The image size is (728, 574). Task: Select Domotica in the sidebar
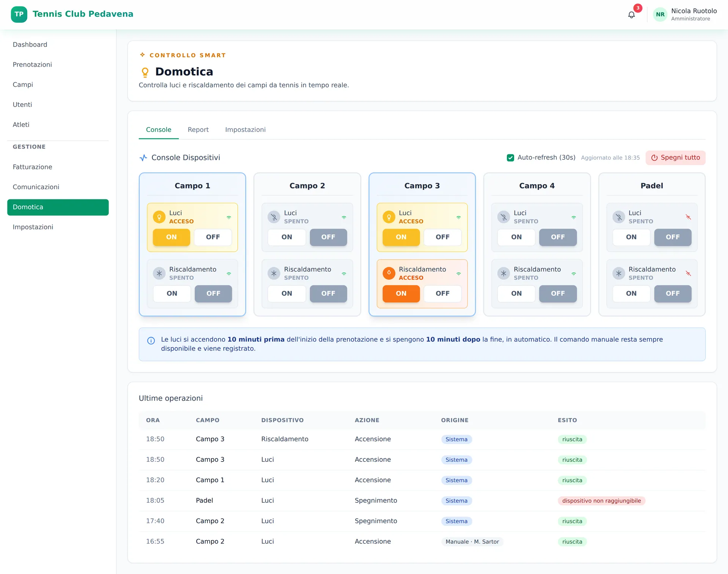tap(58, 207)
